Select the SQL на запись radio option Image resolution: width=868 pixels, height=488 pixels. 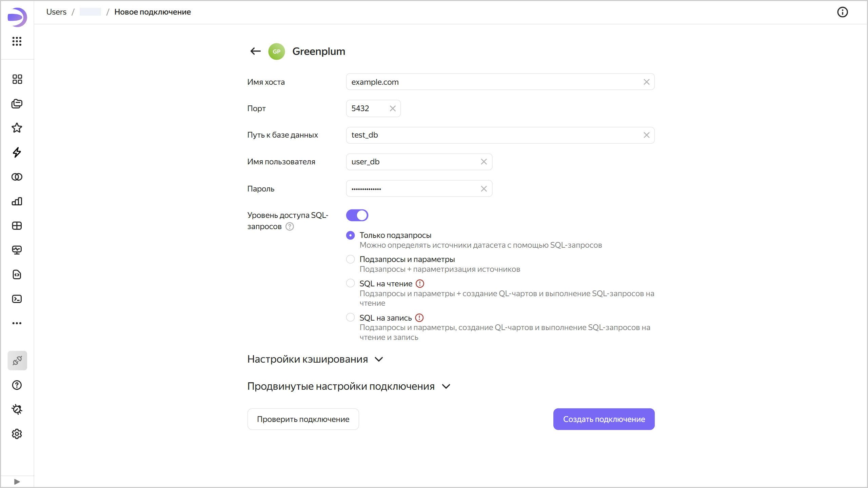(351, 318)
